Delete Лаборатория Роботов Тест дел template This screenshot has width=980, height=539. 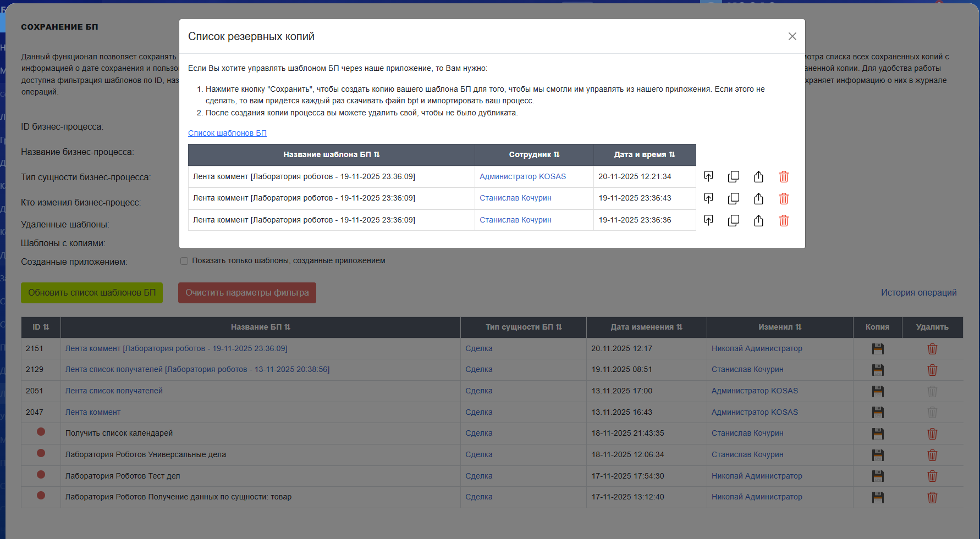pyautogui.click(x=932, y=476)
